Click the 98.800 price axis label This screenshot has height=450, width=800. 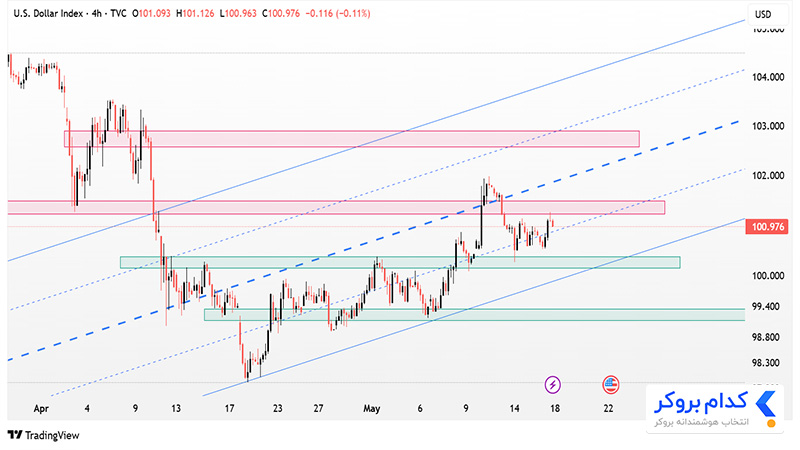point(766,337)
